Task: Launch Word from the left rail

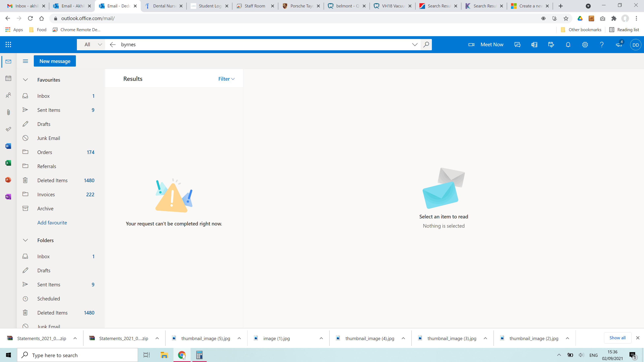Action: (x=8, y=146)
